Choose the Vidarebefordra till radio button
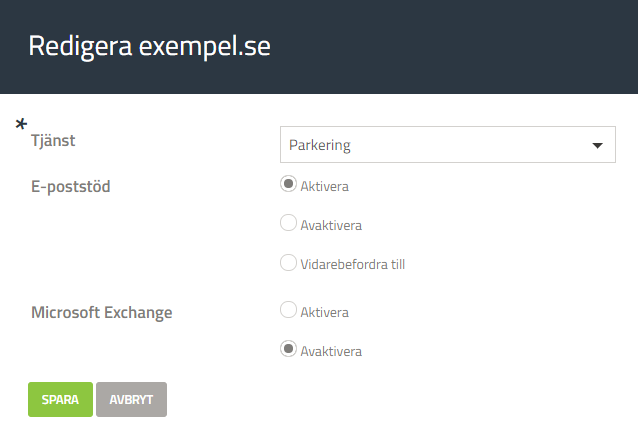This screenshot has width=638, height=442. pyautogui.click(x=288, y=263)
